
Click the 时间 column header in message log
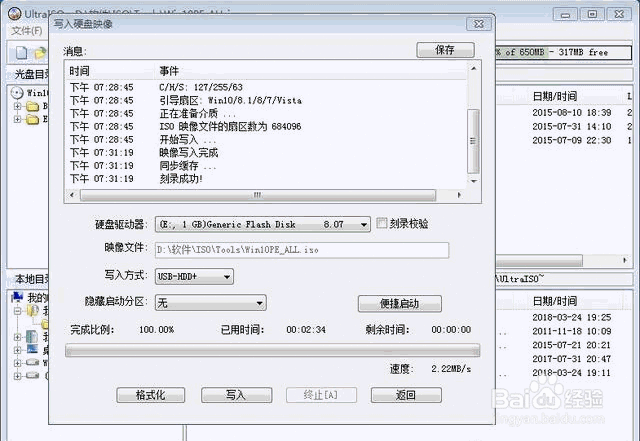pos(110,71)
